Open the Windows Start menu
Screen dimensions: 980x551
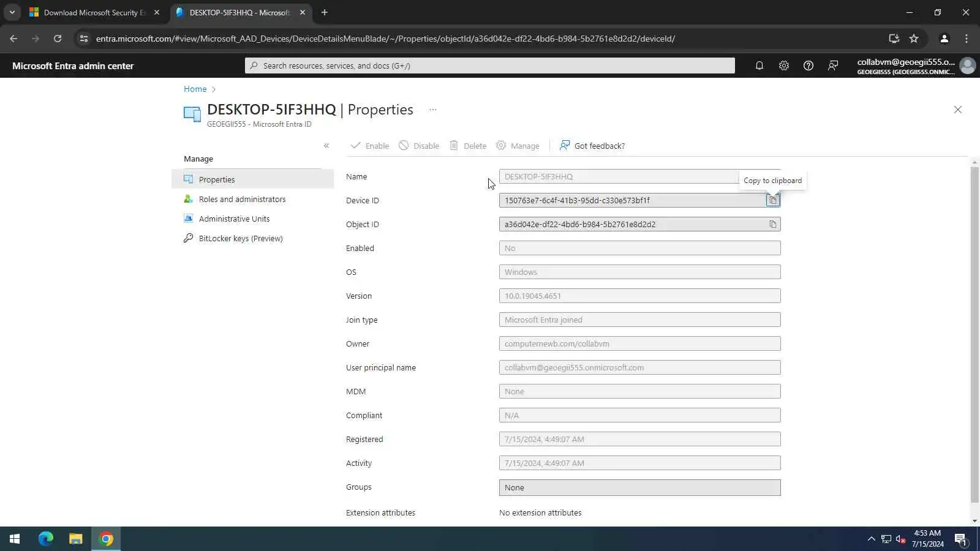point(15,539)
